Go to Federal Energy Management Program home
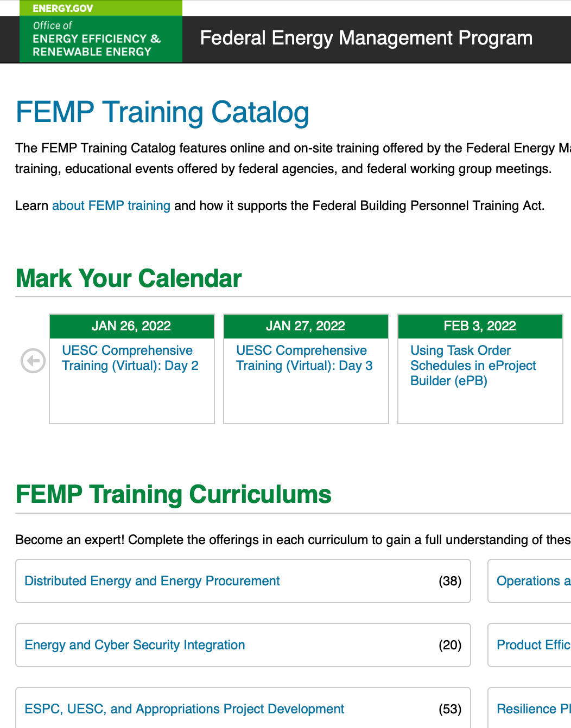 (x=366, y=38)
